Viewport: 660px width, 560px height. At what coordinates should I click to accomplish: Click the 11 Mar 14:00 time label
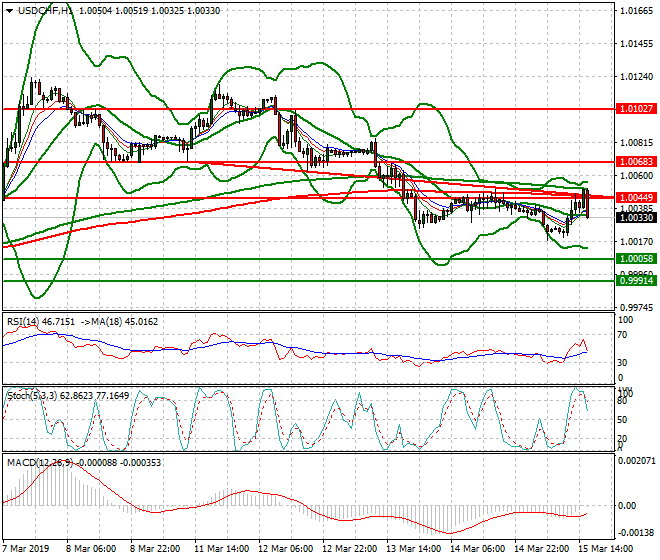click(x=221, y=549)
